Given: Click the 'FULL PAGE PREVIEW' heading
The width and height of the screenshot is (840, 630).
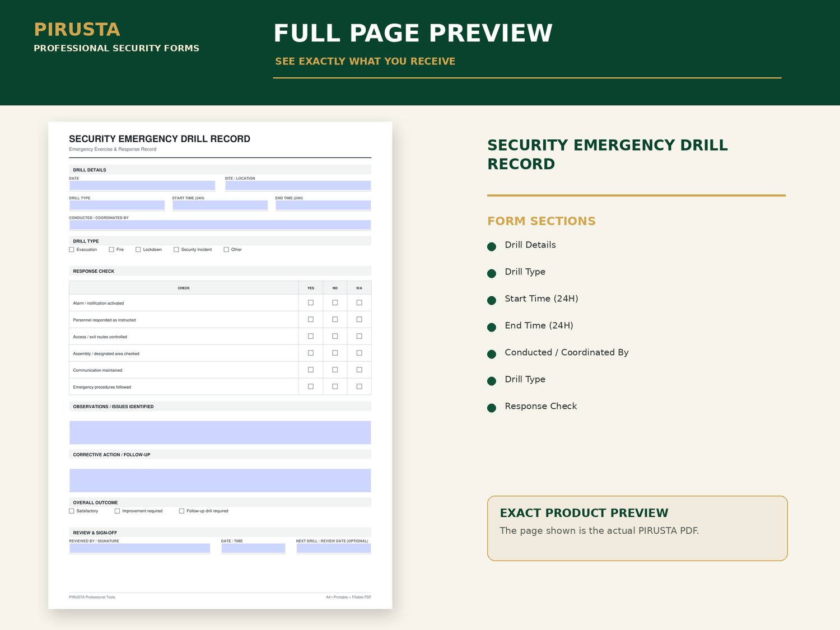Looking at the screenshot, I should click(413, 33).
